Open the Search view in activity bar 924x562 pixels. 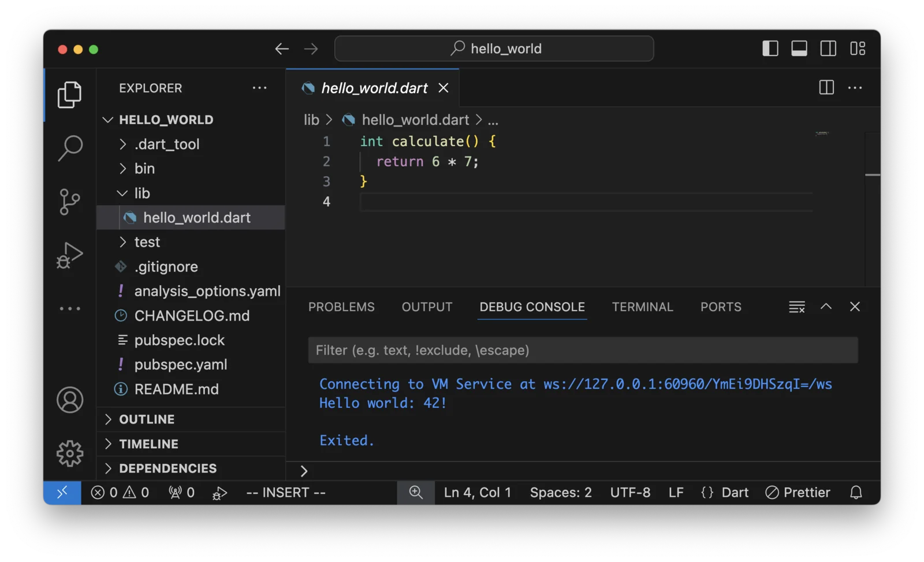point(70,148)
